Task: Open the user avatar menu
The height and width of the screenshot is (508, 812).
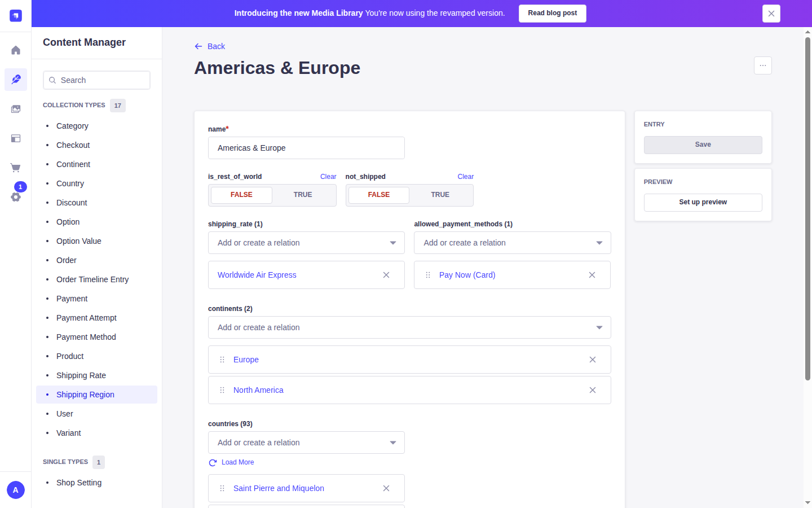Action: pyautogui.click(x=16, y=490)
